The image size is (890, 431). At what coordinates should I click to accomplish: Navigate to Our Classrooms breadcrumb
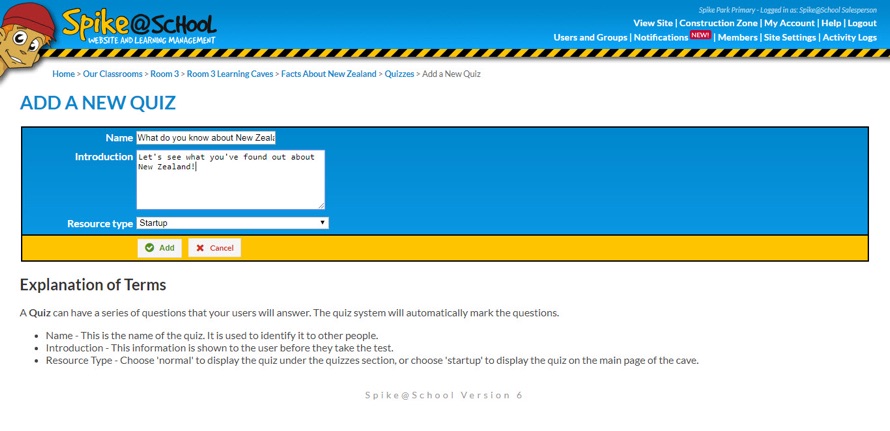[x=113, y=74]
